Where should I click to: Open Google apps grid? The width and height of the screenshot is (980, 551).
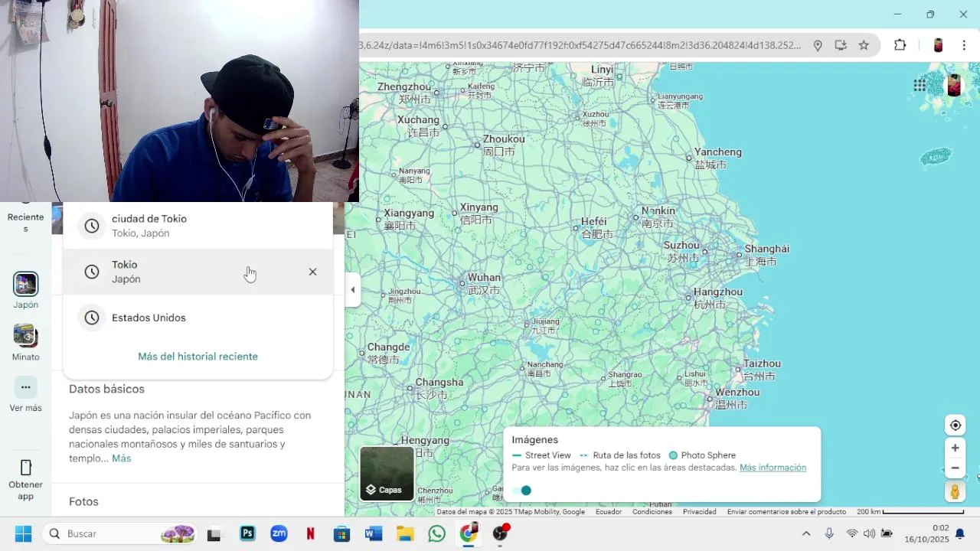920,85
